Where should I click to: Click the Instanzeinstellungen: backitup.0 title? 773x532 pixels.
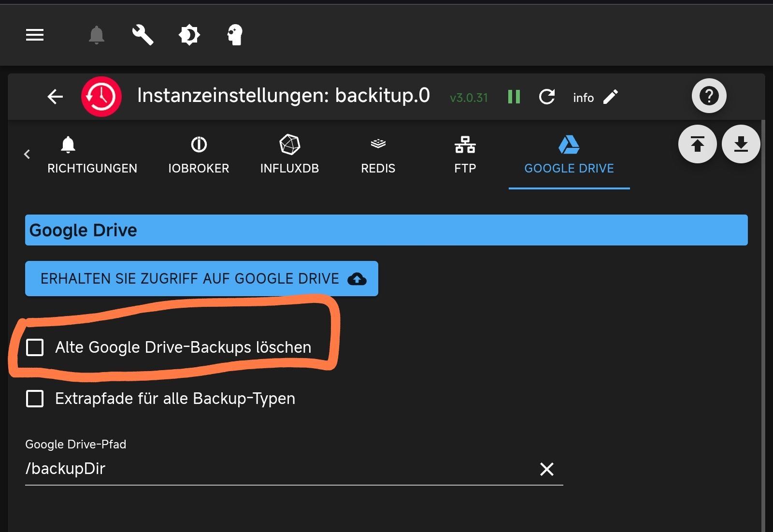tap(284, 95)
